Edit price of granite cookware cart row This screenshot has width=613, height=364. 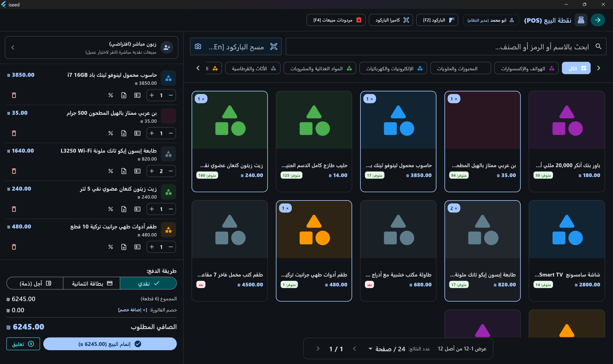tap(137, 247)
